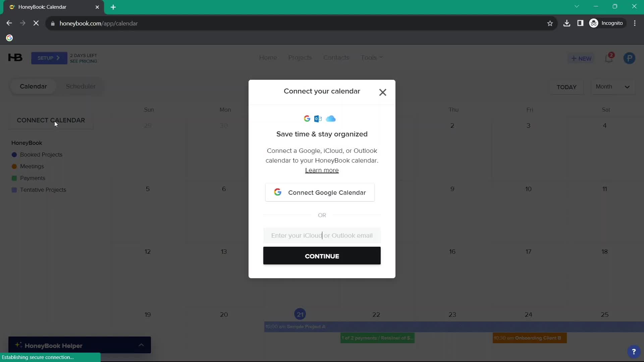Enter email in iCloud or Outlook field

322,235
